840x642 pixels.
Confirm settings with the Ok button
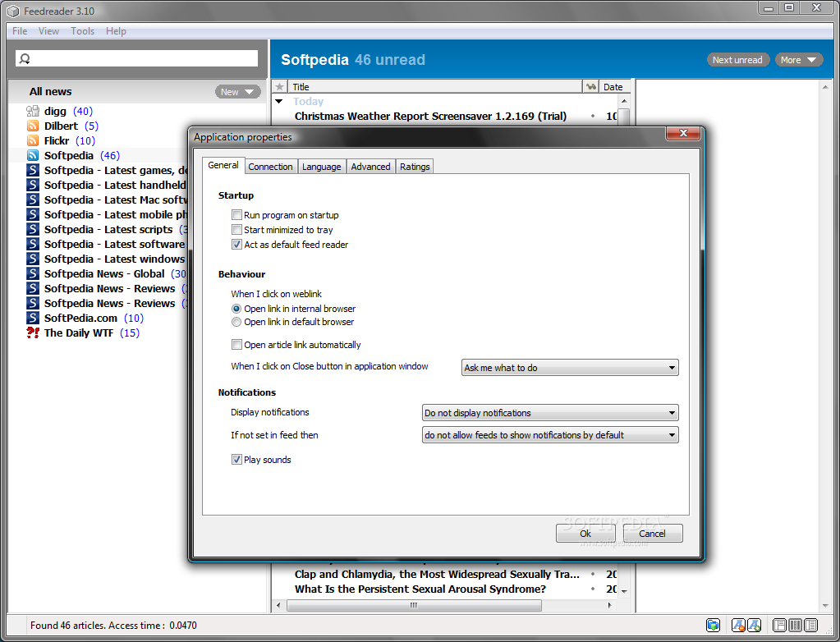click(585, 534)
